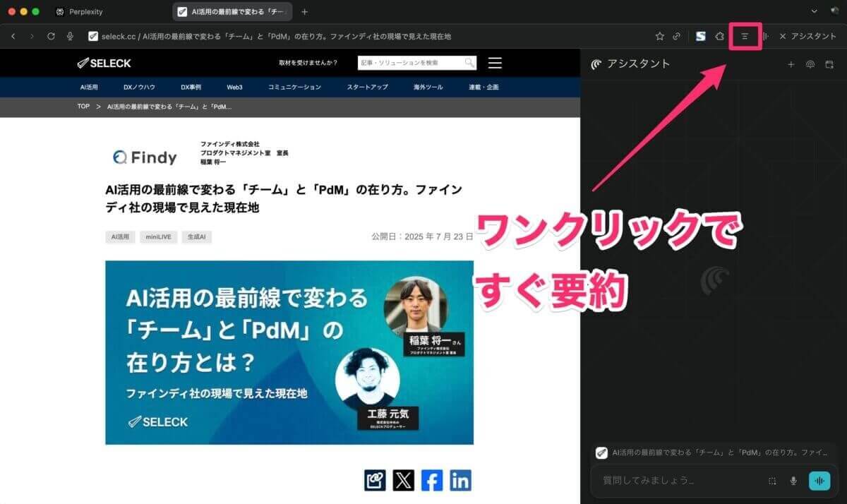The image size is (847, 504).
Task: Click the ファインディ株式会社 company name text
Action: 230,144
